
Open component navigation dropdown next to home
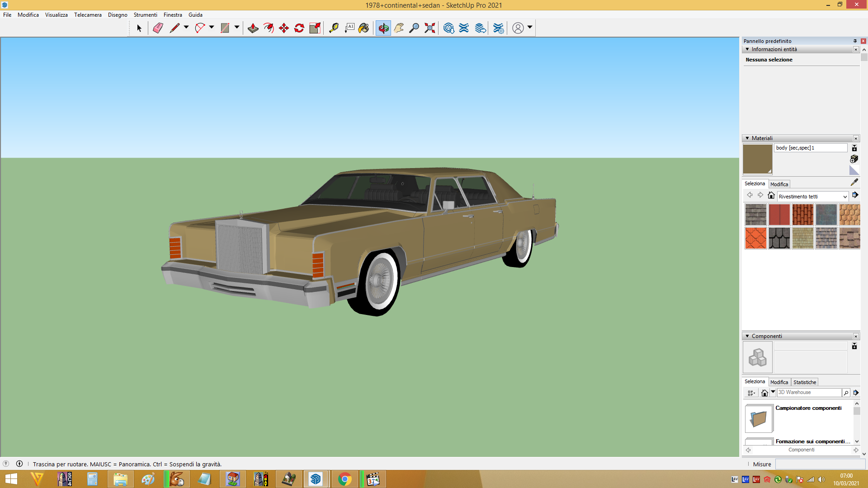pos(773,392)
